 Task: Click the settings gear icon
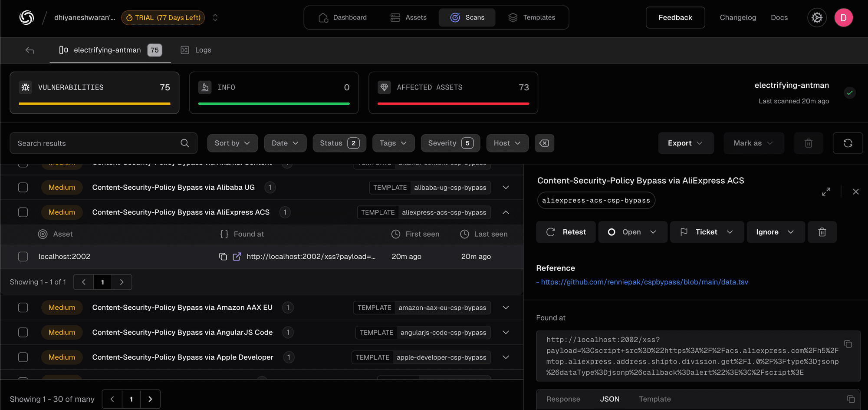tap(817, 18)
